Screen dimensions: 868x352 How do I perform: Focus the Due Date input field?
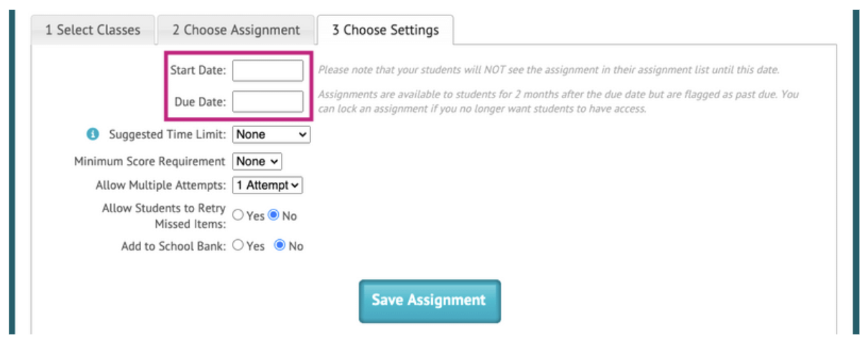coord(267,102)
